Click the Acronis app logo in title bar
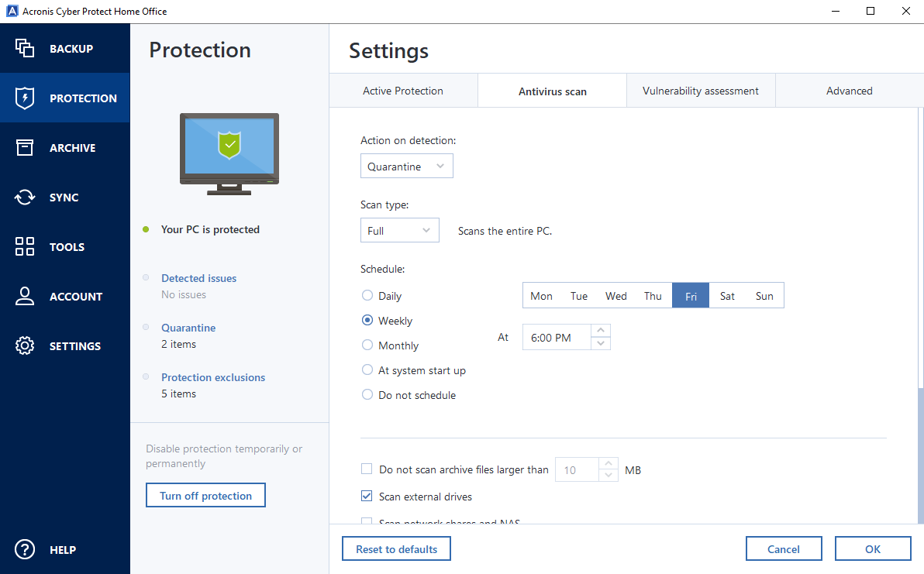Screen dimensions: 924x574 12,11
